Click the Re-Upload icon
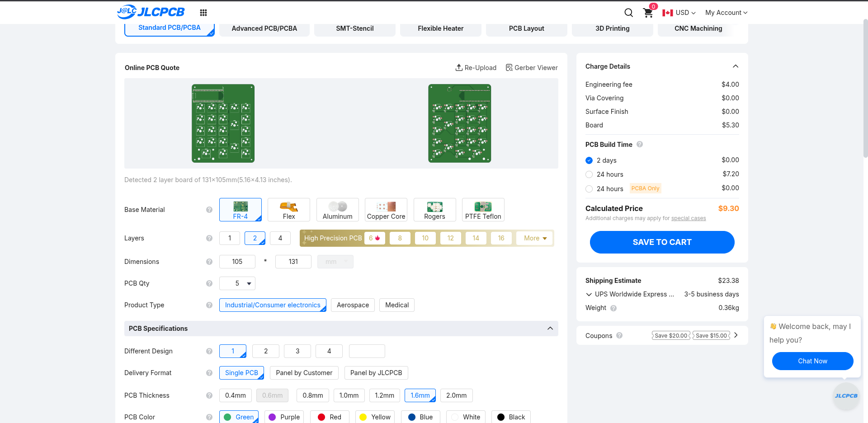The image size is (868, 423). (459, 68)
